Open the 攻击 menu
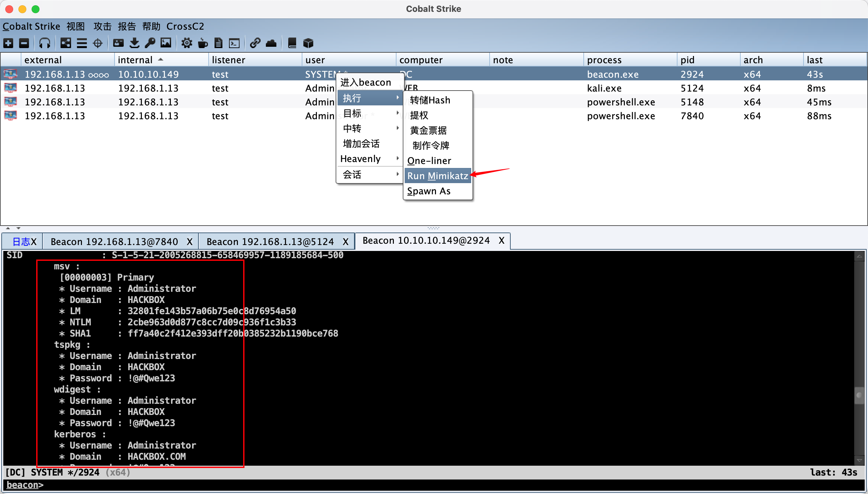The width and height of the screenshot is (868, 494). (102, 26)
